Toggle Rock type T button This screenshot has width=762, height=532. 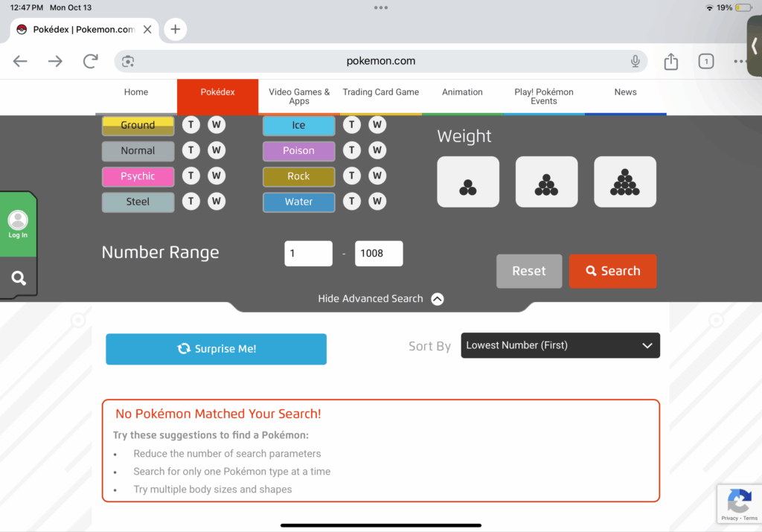click(352, 176)
